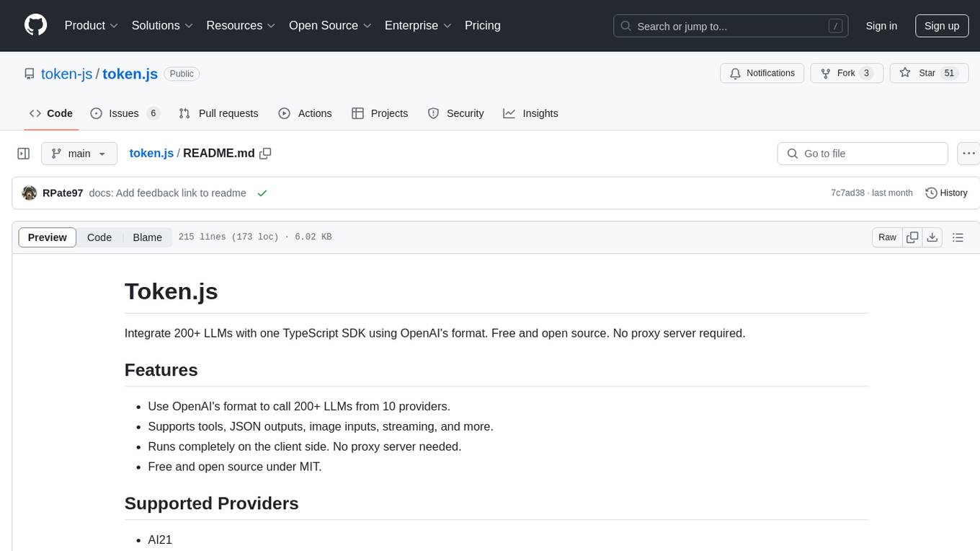Image resolution: width=980 pixels, height=551 pixels.
Task: Show the commit check status checkmark
Action: tap(262, 193)
